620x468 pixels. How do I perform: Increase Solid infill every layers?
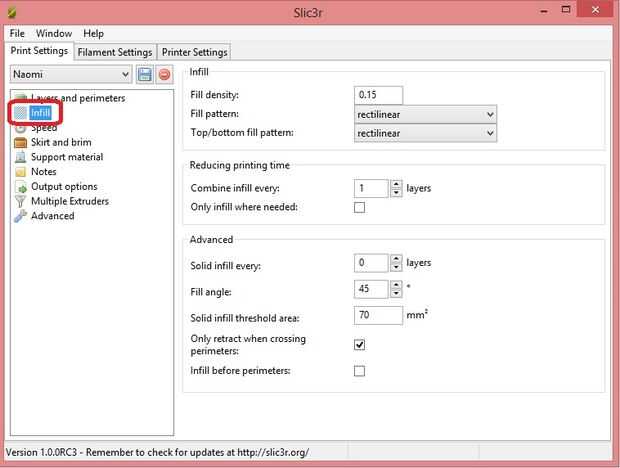[x=396, y=259]
